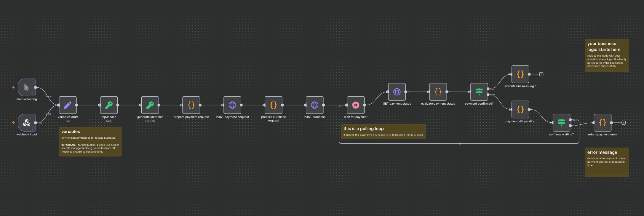The image size is (644, 216).
Task: Click the 'execute business logic' label text
Action: pyautogui.click(x=520, y=86)
